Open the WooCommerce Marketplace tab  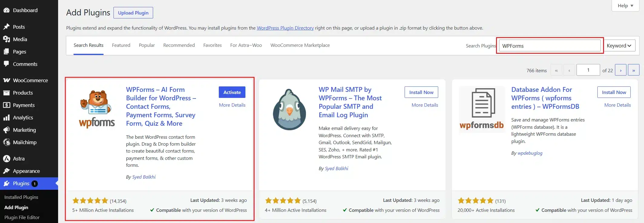pos(300,45)
